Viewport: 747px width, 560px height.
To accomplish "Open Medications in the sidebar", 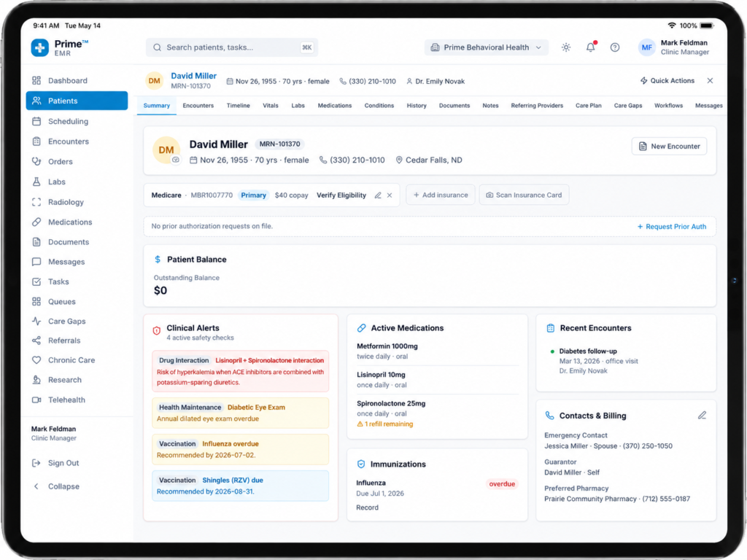I will point(77,222).
